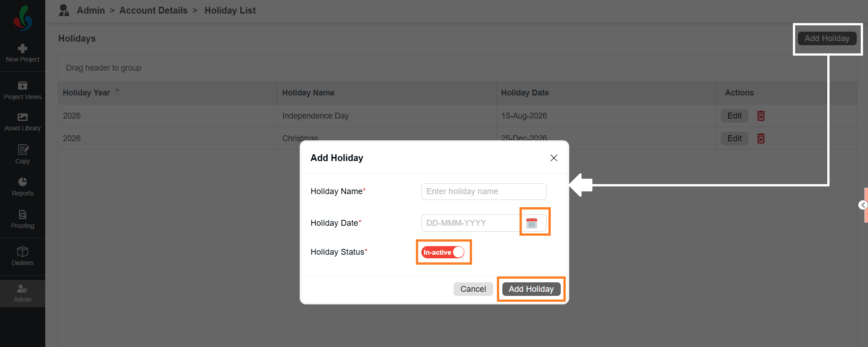Sort by Holiday Year column arrow
Viewport: 868px width, 347px height.
click(x=117, y=91)
